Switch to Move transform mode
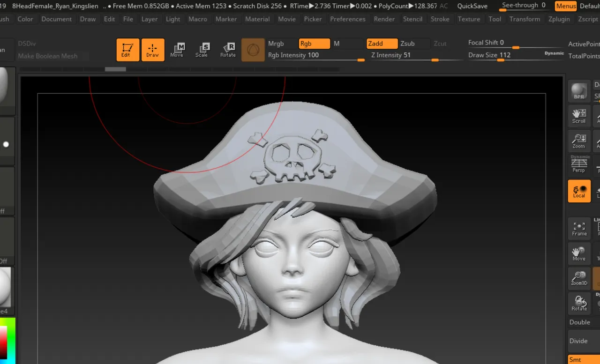600x364 pixels. [177, 50]
